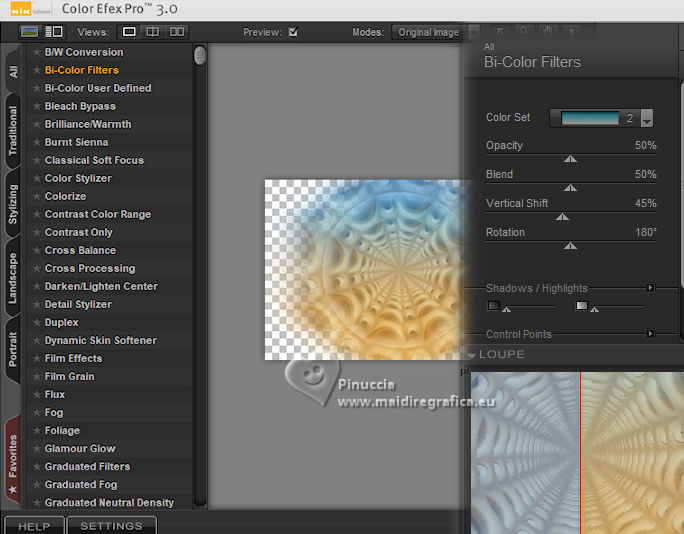Open the Color Set dropdown arrow

point(647,118)
